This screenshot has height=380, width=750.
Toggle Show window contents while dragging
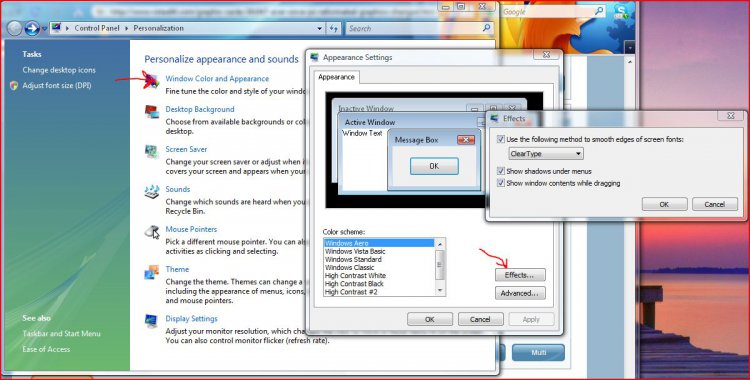pyautogui.click(x=501, y=183)
